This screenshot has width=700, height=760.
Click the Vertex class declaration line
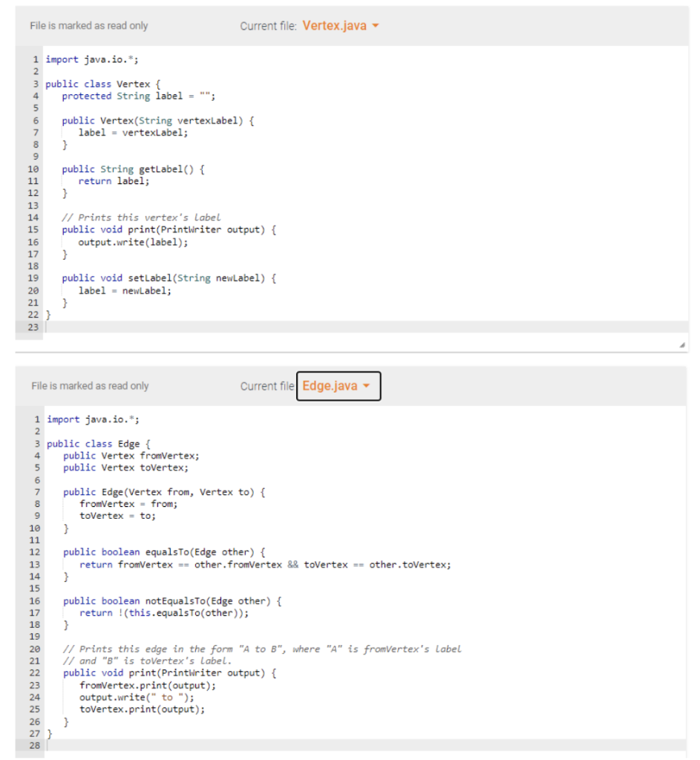coord(102,83)
